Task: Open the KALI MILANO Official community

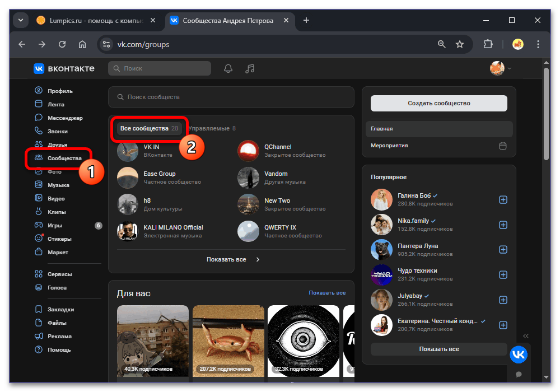Action: coord(173,227)
